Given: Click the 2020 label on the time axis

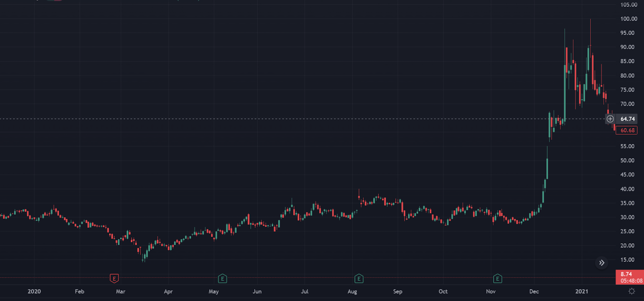Looking at the screenshot, I should (x=34, y=291).
